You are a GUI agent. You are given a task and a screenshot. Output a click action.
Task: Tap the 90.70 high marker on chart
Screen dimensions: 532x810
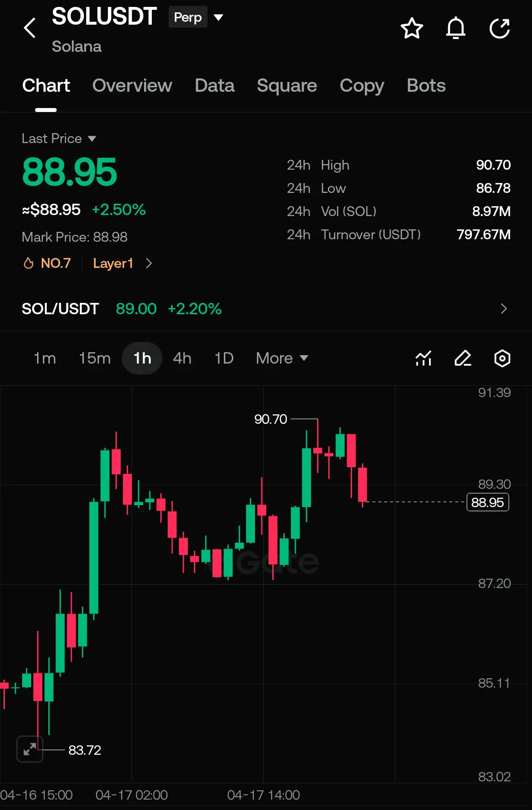coord(270,419)
